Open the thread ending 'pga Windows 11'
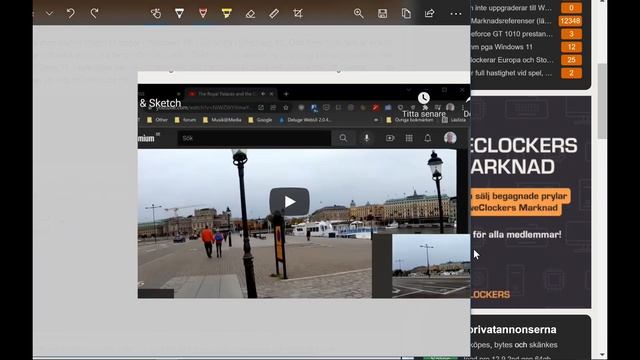The image size is (640, 360). (502, 47)
